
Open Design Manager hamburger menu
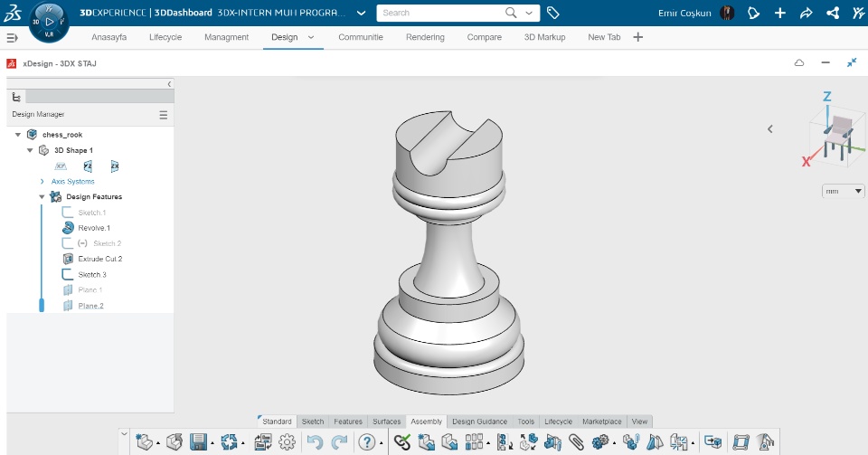click(164, 115)
